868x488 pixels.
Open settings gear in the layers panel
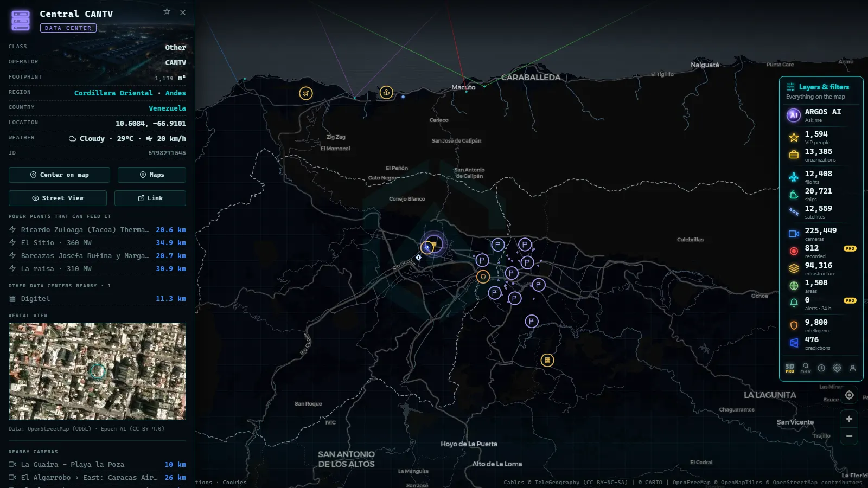point(837,368)
